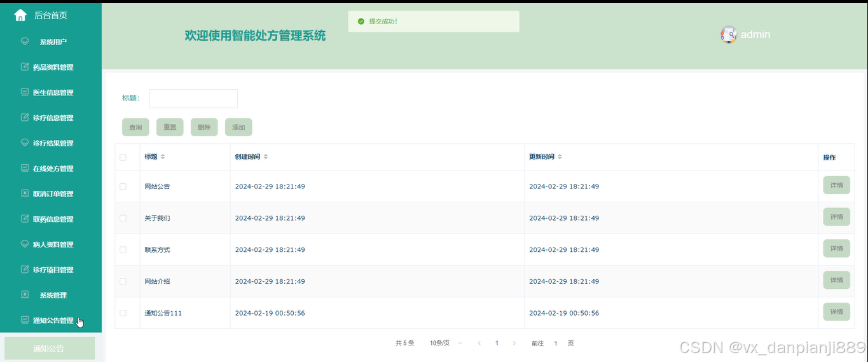Check the box for 网站介绍 row
The image size is (868, 362).
[123, 281]
